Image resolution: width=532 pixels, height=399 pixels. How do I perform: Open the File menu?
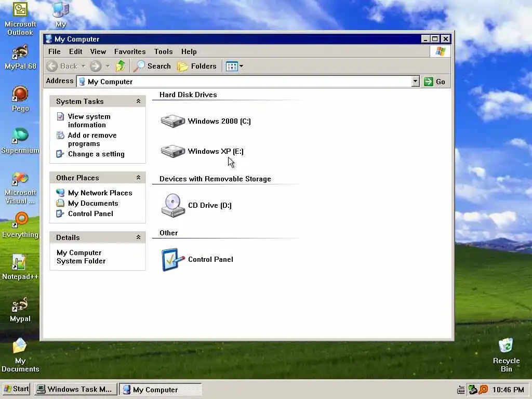[54, 51]
